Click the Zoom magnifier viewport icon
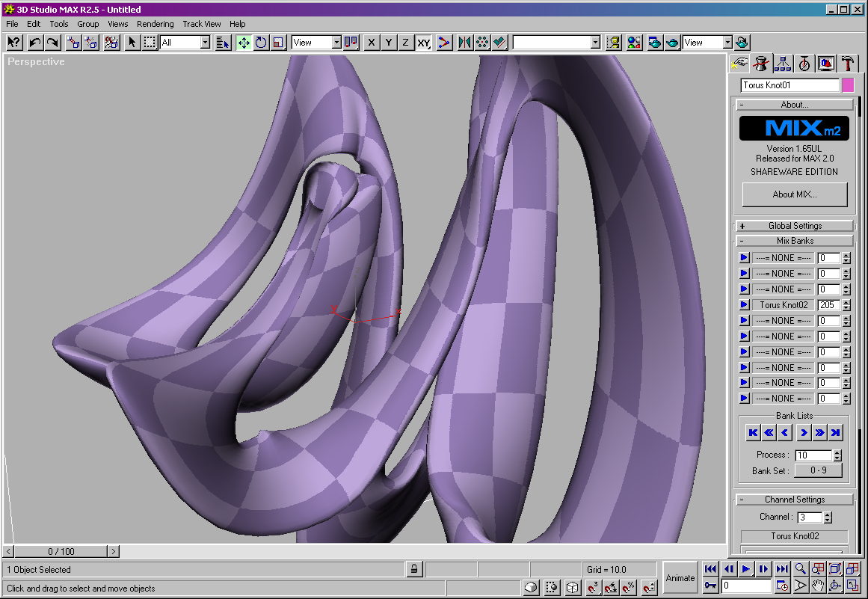The image size is (868, 599). point(801,568)
